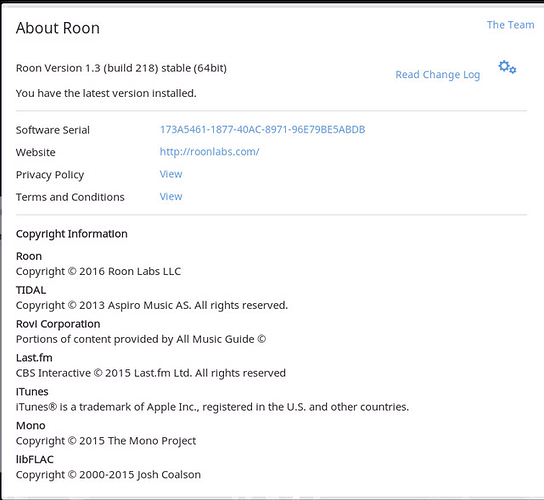This screenshot has width=544, height=500.
Task: Click the iTunes section title
Action: point(32,392)
